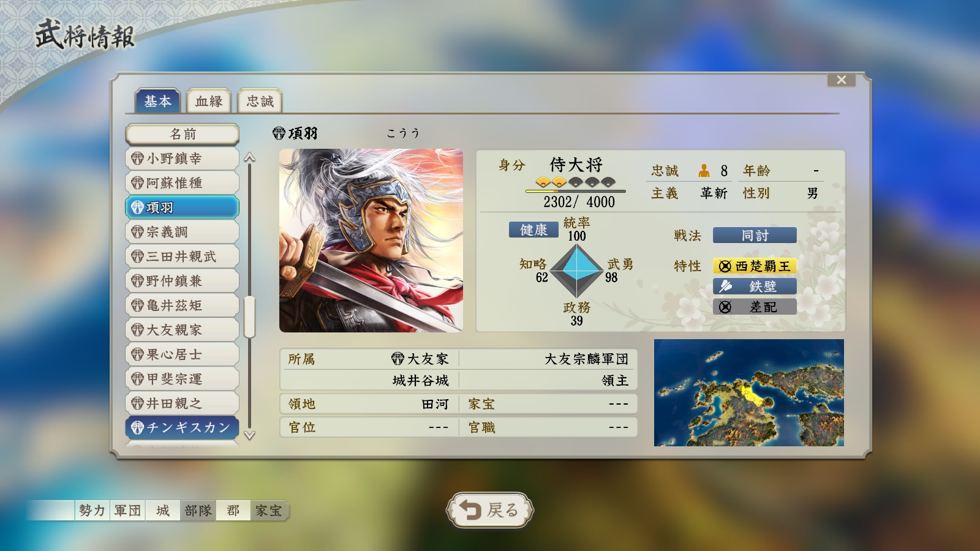Select チンギスカン in the officer list

tap(183, 427)
